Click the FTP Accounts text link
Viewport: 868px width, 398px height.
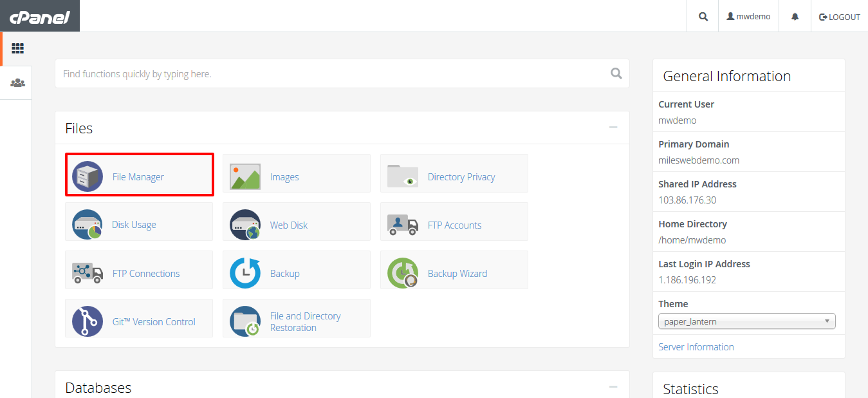455,225
